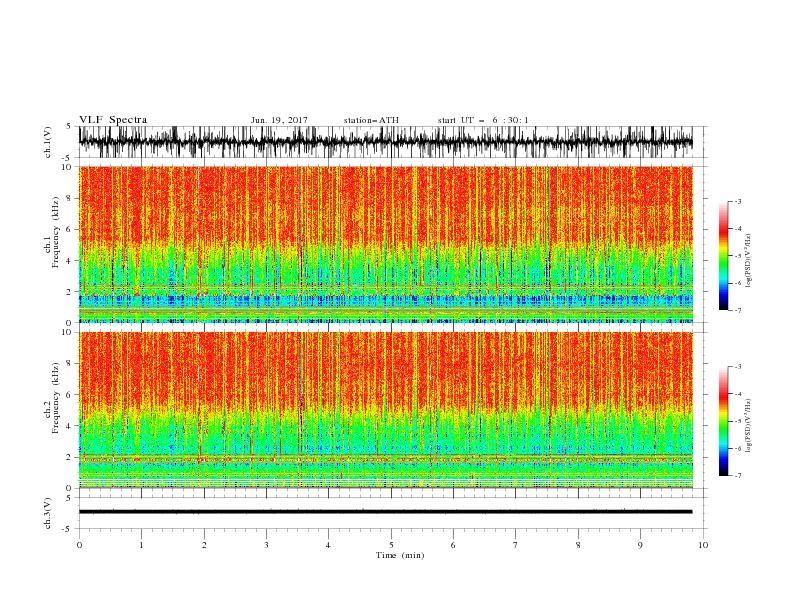Click the "10" kHz tick on ch.2 frequency axis
792x612 pixels.
(x=67, y=332)
